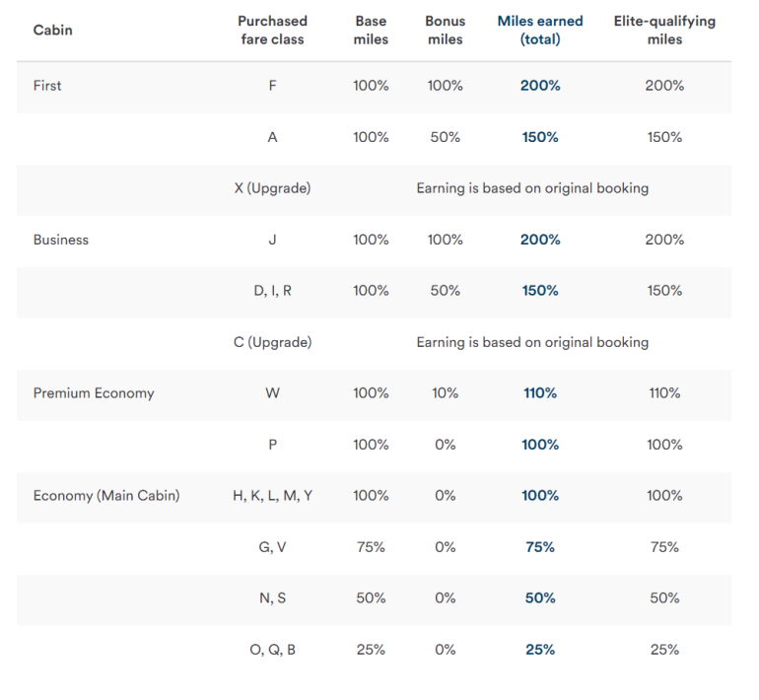Image resolution: width=759 pixels, height=700 pixels.
Task: Click the Purchased fare class header
Action: tap(272, 31)
